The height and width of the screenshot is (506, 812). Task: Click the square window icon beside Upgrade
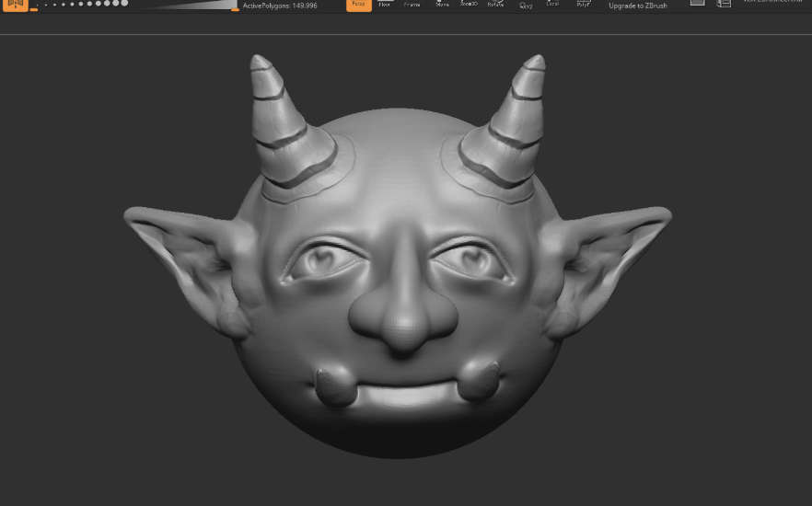click(697, 4)
